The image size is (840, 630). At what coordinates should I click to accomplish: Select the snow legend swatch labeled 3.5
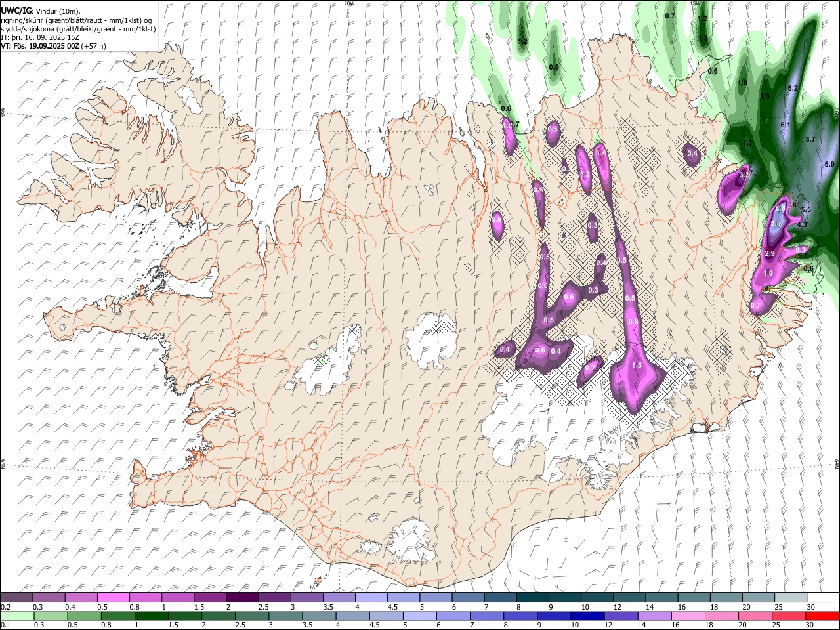tap(339, 598)
